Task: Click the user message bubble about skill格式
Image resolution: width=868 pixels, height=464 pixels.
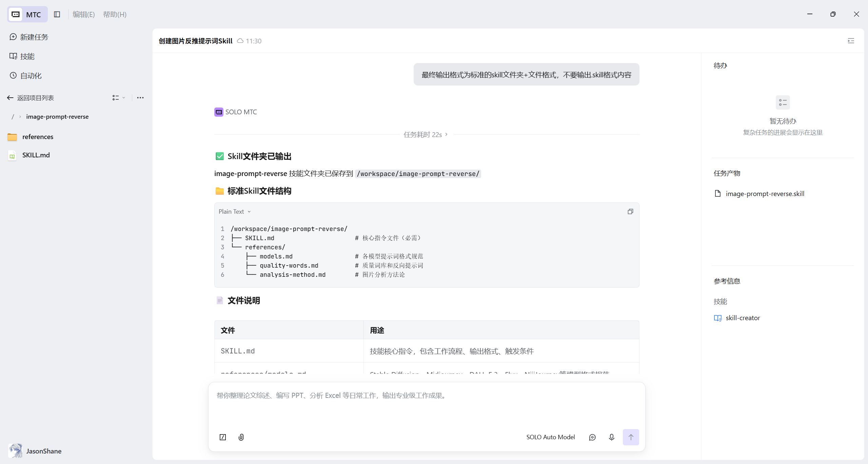Action: (x=526, y=75)
